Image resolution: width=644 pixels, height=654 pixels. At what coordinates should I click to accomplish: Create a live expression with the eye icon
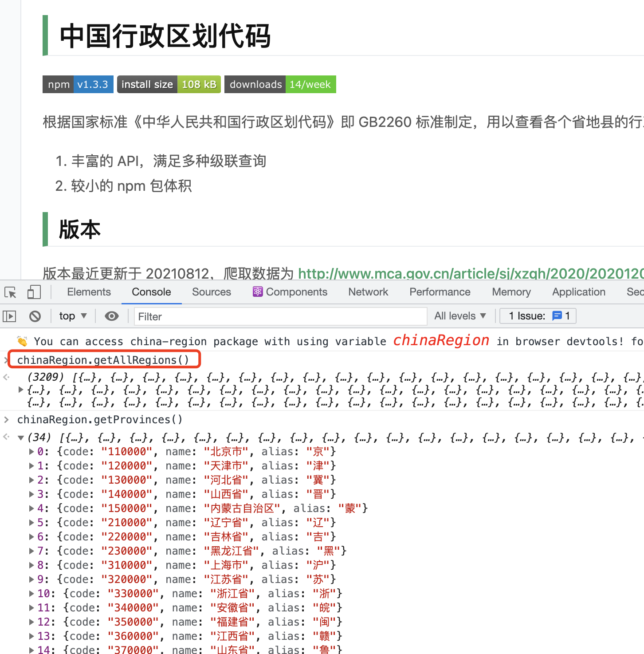(x=111, y=316)
